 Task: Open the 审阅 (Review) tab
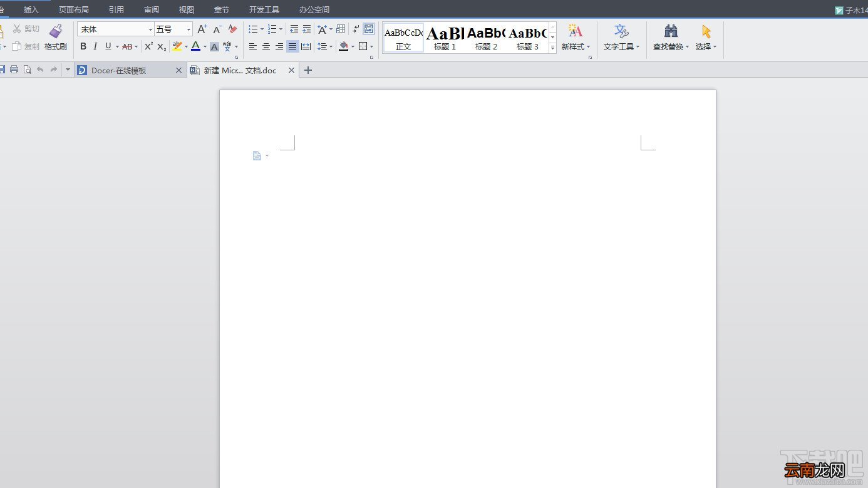pyautogui.click(x=151, y=9)
